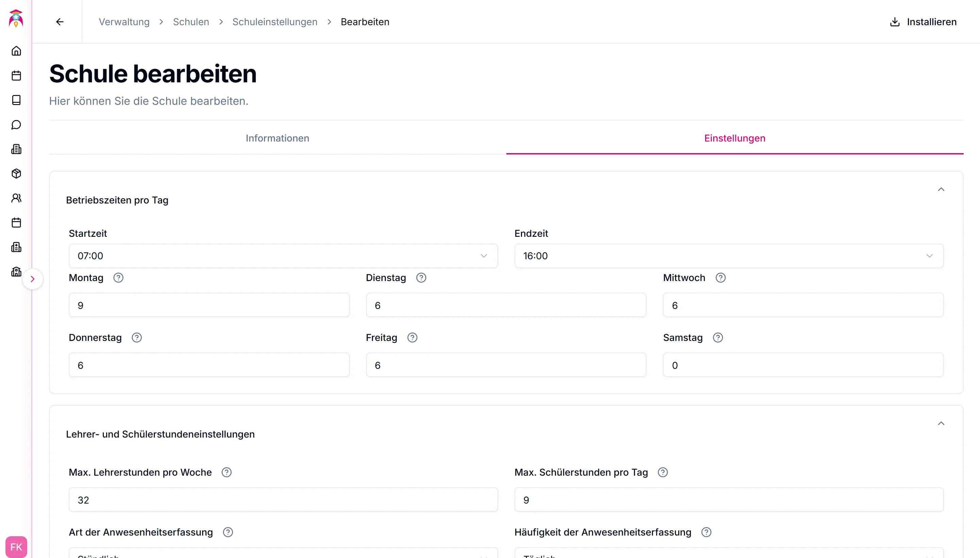
Task: Open the chat bubble icon in sidebar
Action: pos(16,125)
